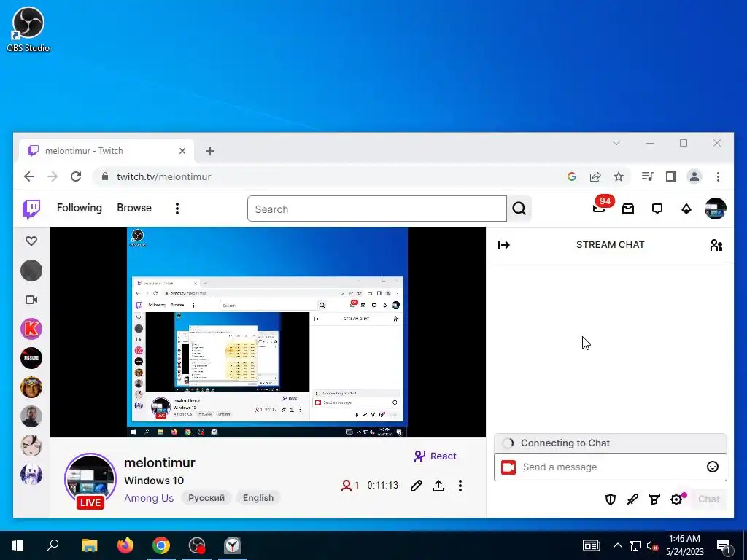Viewport: 747px width, 560px height.
Task: Click the sidebar video camera icon
Action: [31, 300]
